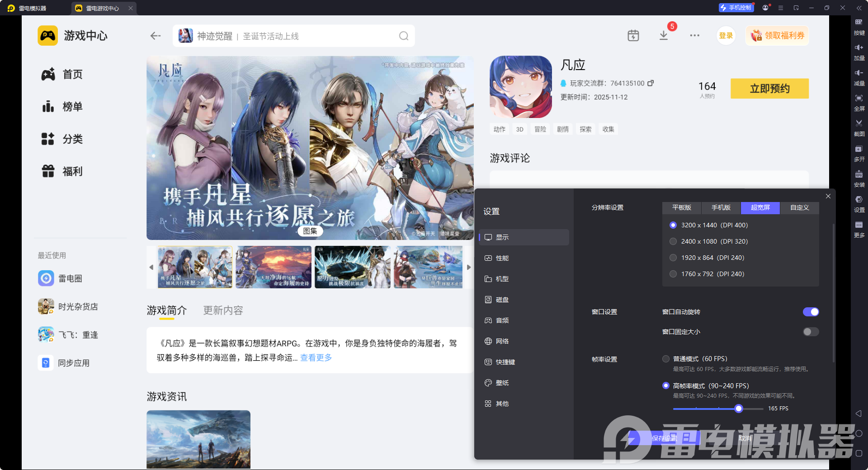Open the user account icon in title bar

coord(765,8)
